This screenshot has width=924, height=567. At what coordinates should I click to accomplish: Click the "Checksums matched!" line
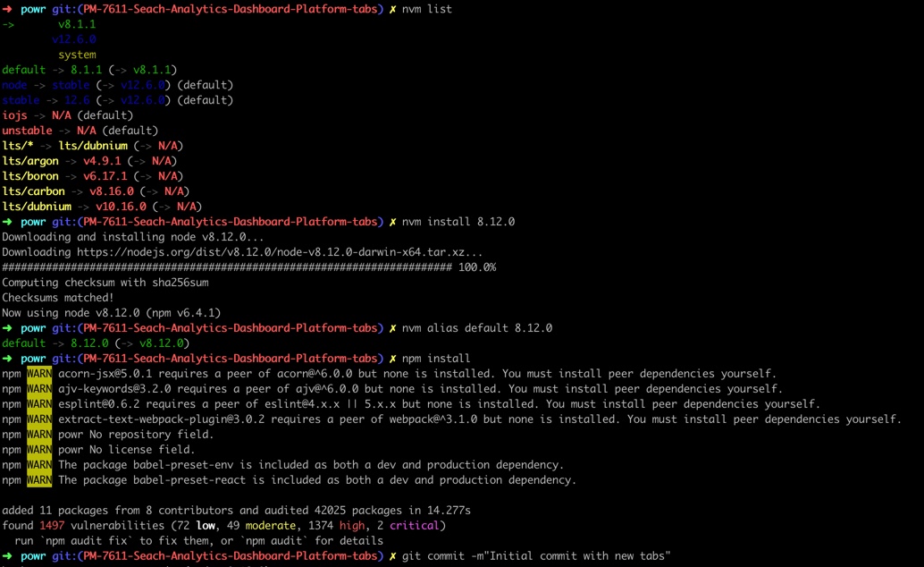(58, 298)
